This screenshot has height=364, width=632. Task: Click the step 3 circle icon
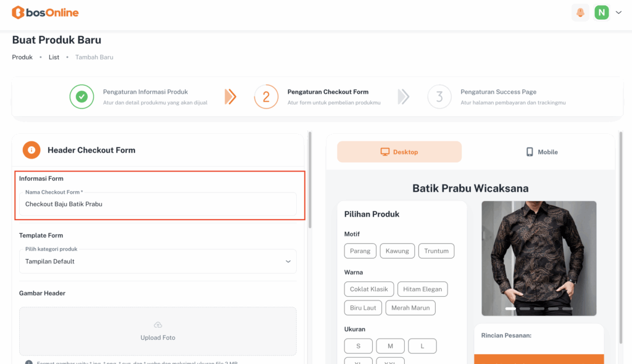tap(439, 96)
